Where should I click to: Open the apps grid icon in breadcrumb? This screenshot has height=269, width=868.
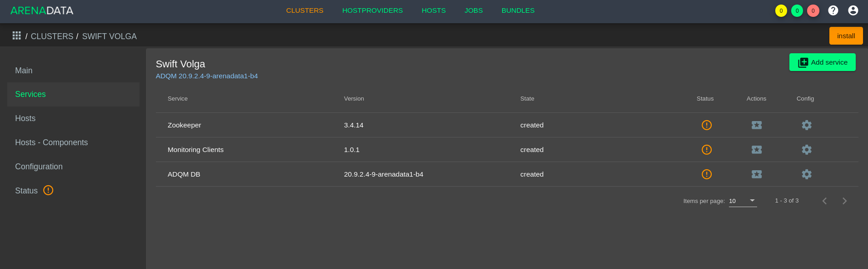click(x=17, y=36)
